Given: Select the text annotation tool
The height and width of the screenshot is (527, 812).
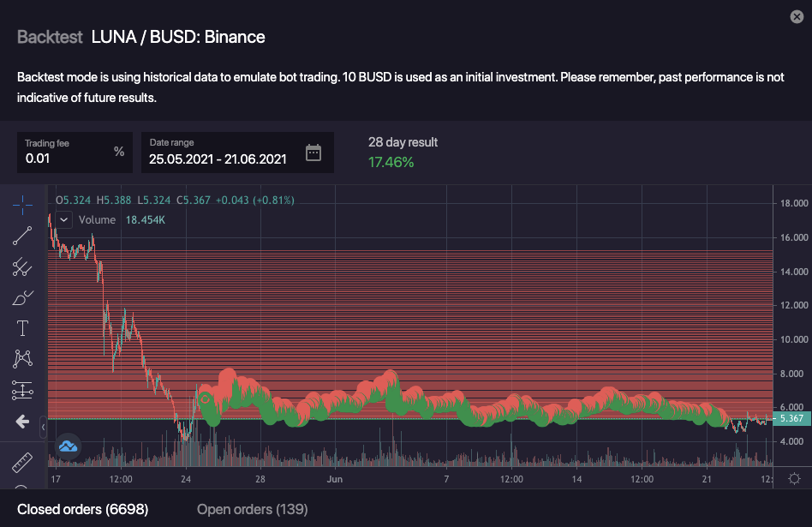Looking at the screenshot, I should pos(22,328).
